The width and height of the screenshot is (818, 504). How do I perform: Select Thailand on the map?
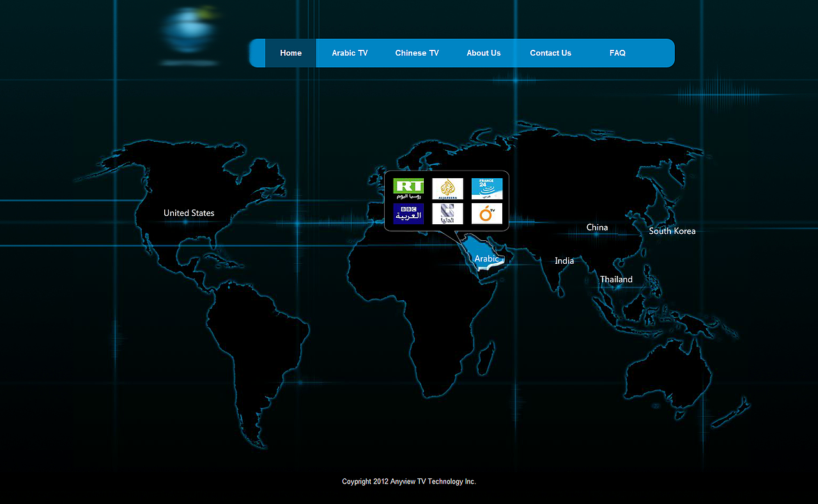pyautogui.click(x=616, y=279)
